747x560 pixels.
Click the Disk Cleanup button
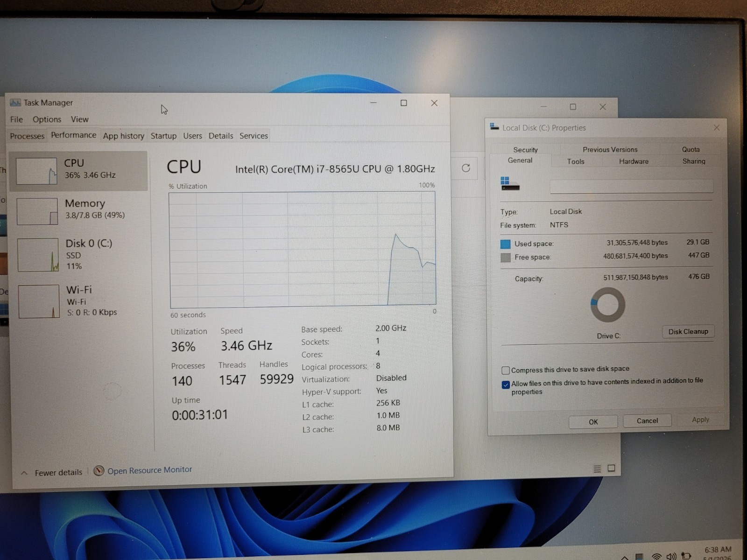click(688, 331)
